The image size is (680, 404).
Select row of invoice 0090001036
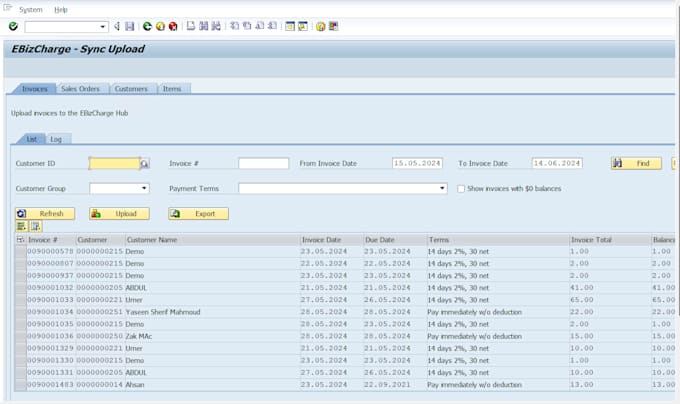coord(20,337)
